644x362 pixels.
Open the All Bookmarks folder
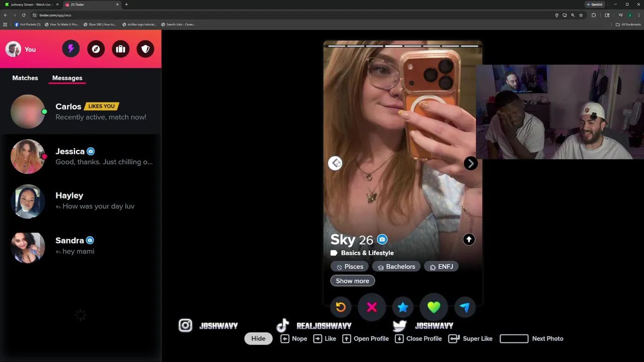pos(628,24)
